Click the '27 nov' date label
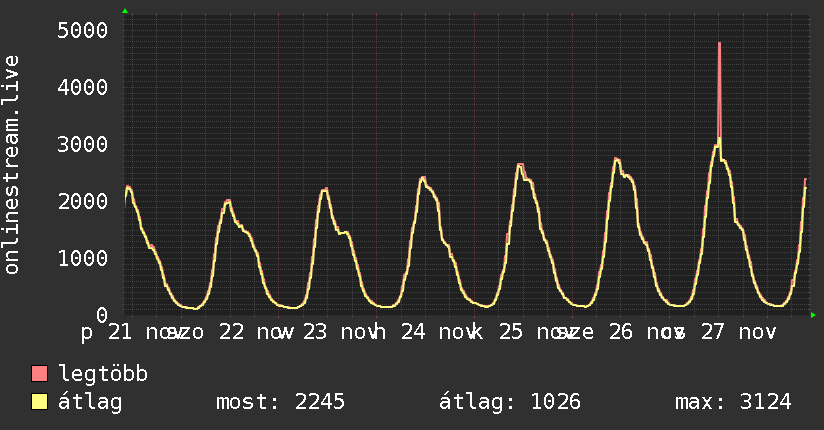The width and height of the screenshot is (824, 430). [x=738, y=332]
